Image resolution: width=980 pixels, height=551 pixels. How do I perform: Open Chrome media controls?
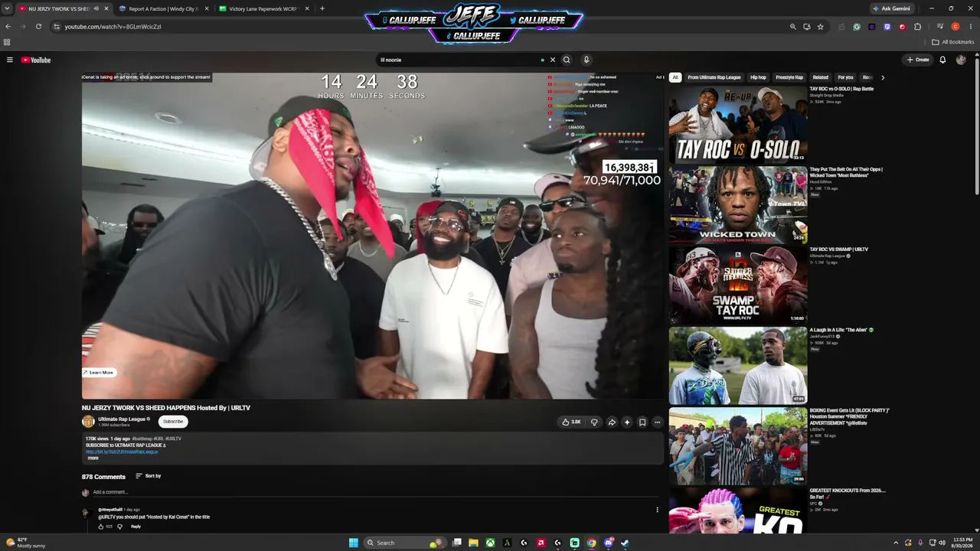point(940,27)
